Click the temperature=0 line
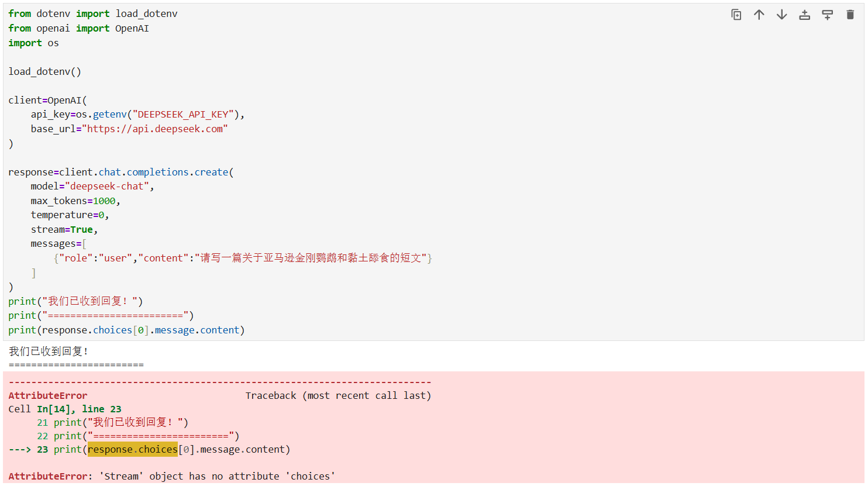The image size is (868, 486). [x=70, y=215]
